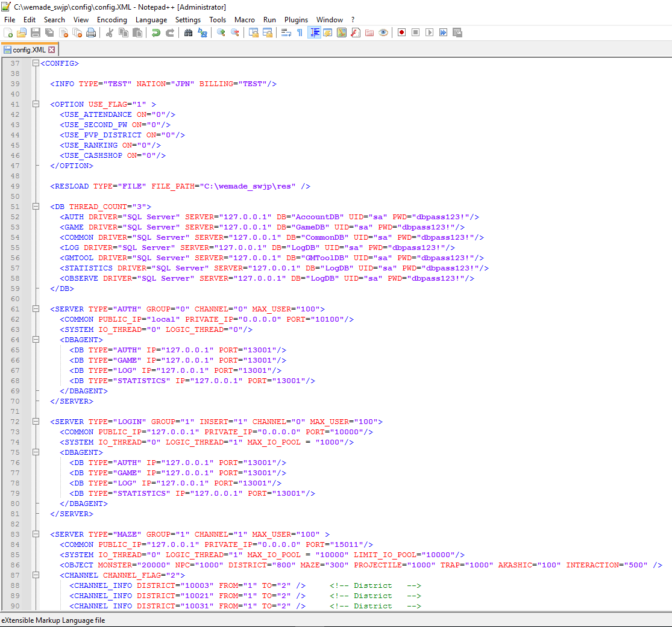Click the Close document toolbar icon
Viewport: 672px width, 627px height.
[x=63, y=33]
